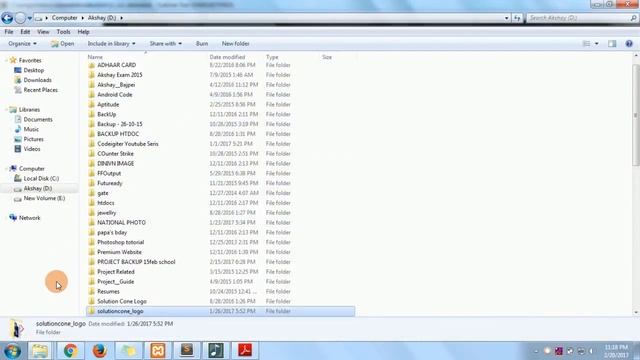Image resolution: width=640 pixels, height=360 pixels.
Task: Select Local Disk (C:) drive
Action: pyautogui.click(x=41, y=178)
